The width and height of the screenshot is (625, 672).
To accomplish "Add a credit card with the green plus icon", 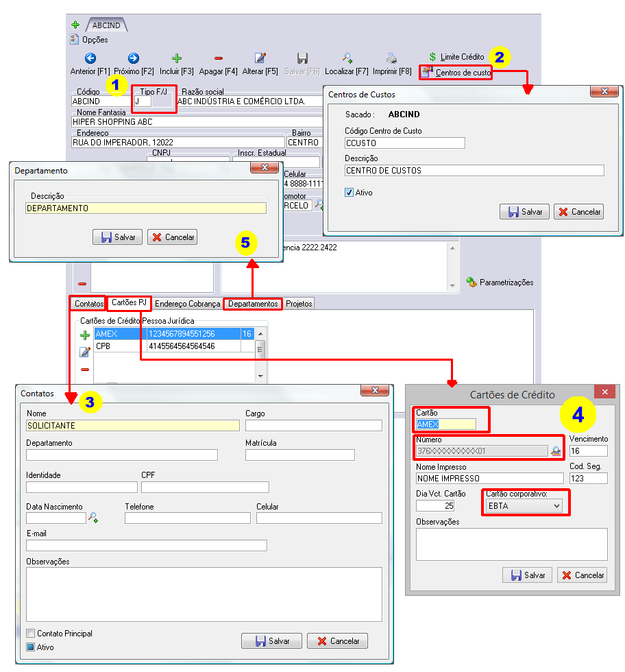I will pos(85,335).
